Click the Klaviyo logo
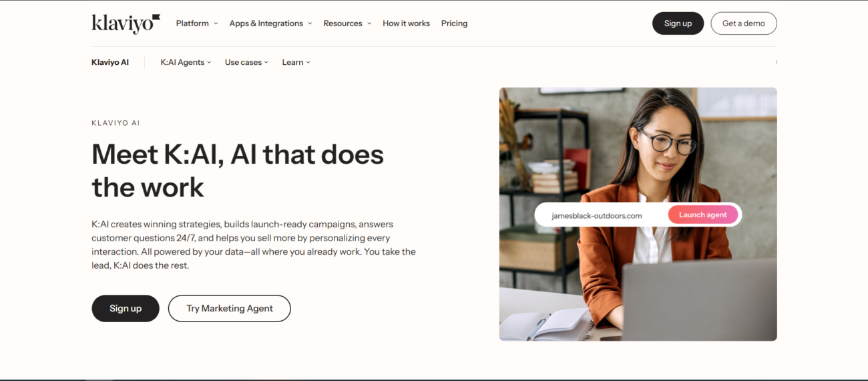Screen dimensions: 868x381 126,23
